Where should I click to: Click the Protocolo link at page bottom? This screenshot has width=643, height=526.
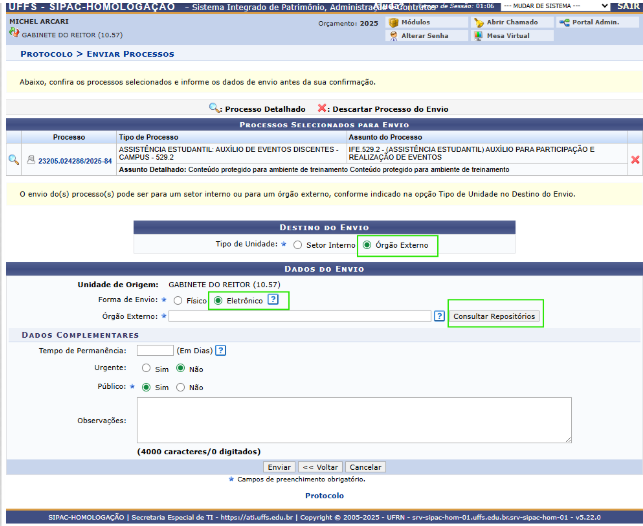[324, 495]
